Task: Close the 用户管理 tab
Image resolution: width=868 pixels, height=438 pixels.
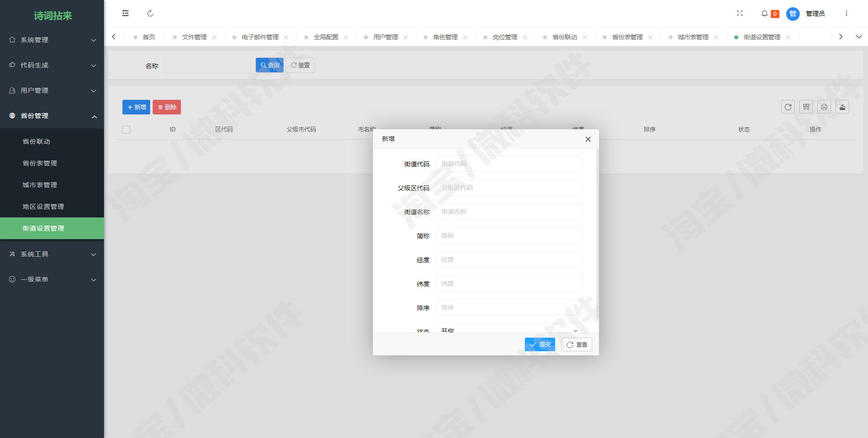Action: click(406, 38)
